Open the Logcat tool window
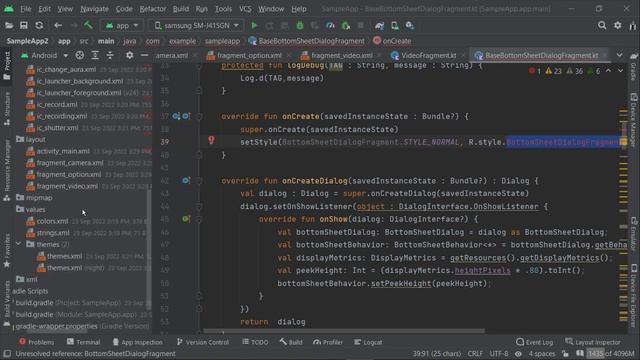Viewport: 640px width, 360px height. tap(368, 342)
